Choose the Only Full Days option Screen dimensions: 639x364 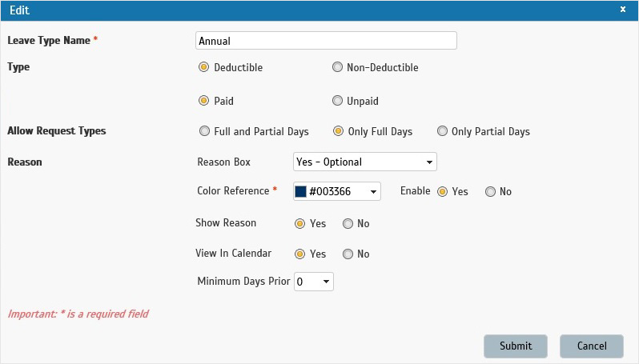click(x=338, y=131)
